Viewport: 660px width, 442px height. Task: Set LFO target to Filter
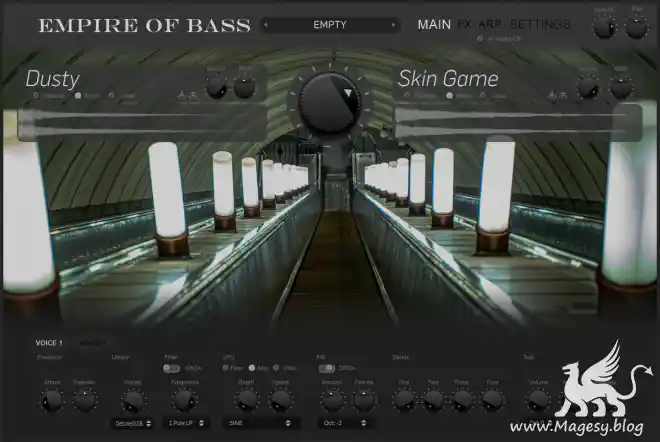coord(226,368)
